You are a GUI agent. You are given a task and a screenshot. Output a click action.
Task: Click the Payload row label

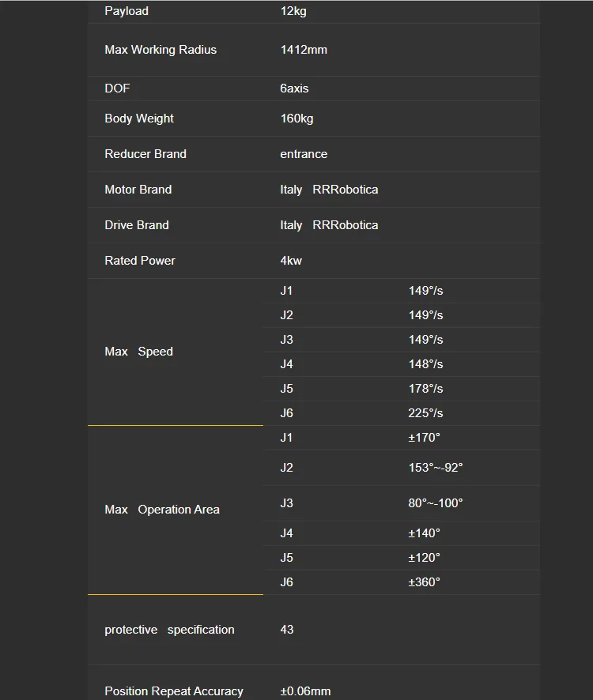tap(127, 11)
